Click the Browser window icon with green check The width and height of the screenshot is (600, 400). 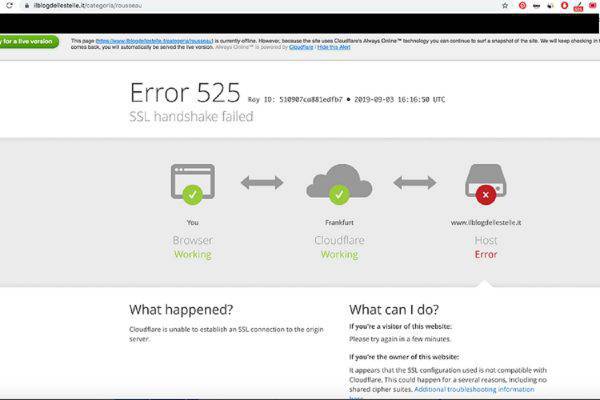click(x=193, y=184)
